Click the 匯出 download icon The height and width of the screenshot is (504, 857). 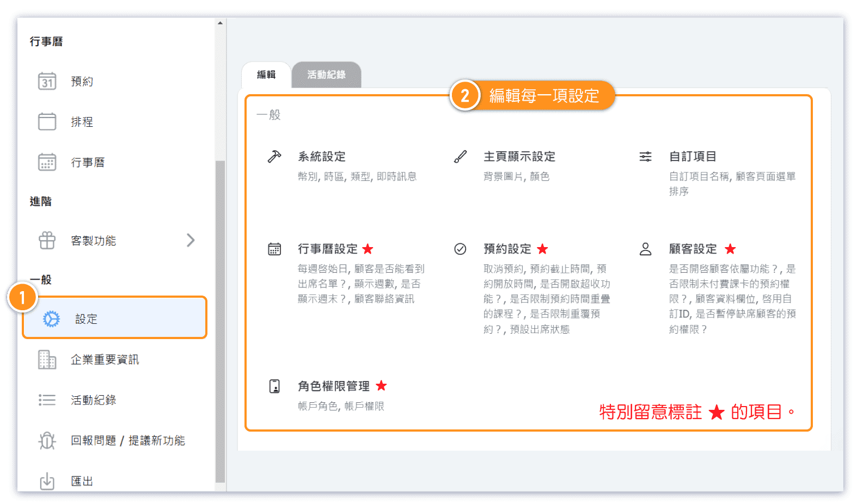[47, 481]
